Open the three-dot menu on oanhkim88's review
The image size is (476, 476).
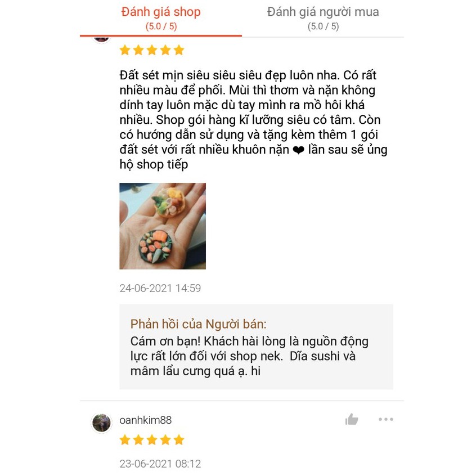tap(386, 419)
